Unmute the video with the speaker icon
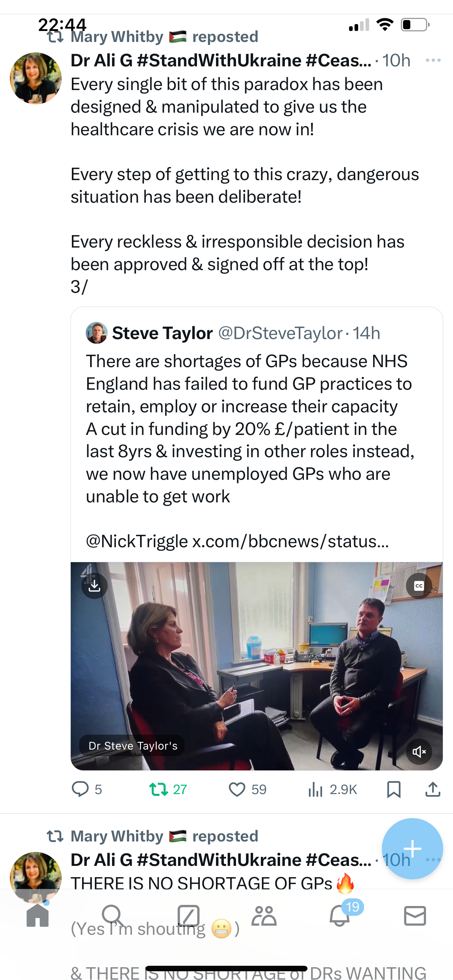453x980 pixels. click(x=419, y=751)
